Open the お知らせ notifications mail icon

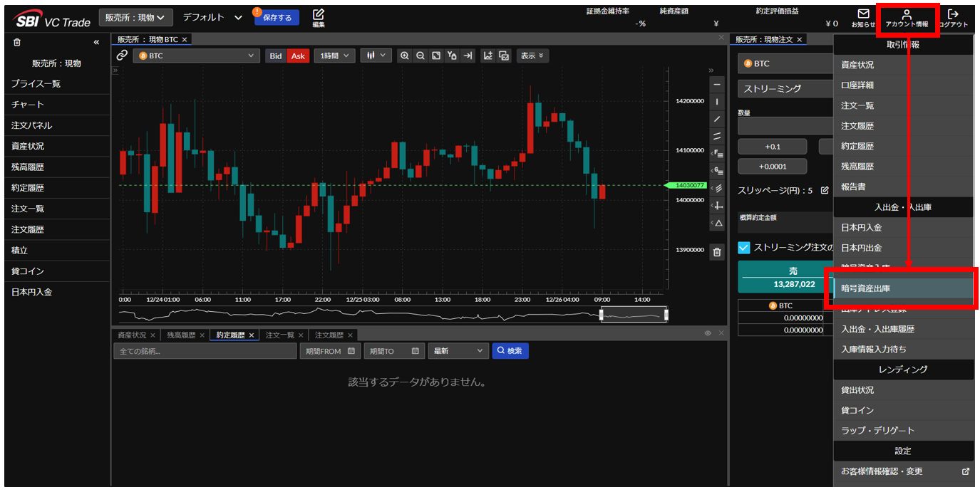863,17
